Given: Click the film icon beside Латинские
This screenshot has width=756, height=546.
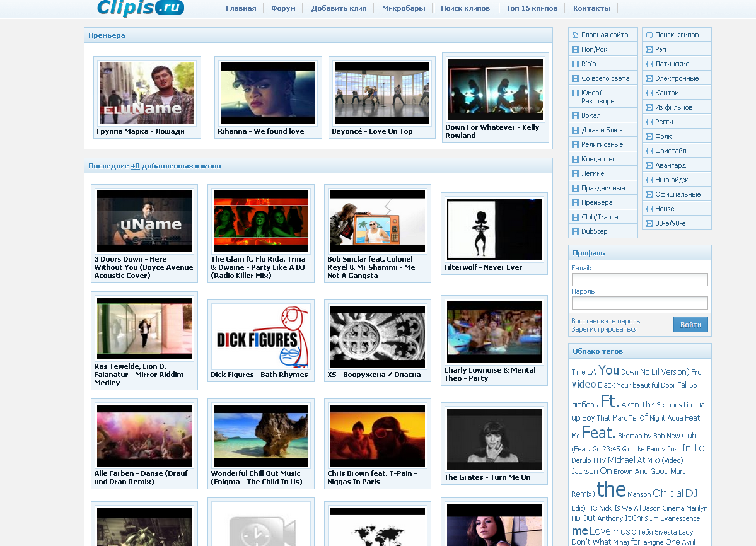Looking at the screenshot, I should click(x=649, y=64).
